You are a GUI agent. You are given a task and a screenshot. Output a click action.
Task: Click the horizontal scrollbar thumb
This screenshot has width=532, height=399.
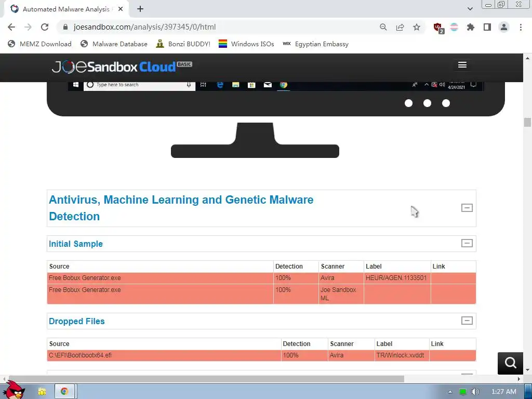coord(206,379)
